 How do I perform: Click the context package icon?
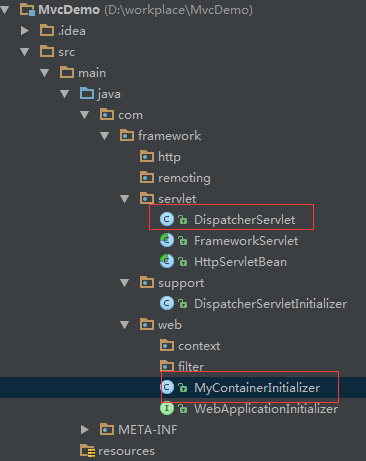(167, 345)
